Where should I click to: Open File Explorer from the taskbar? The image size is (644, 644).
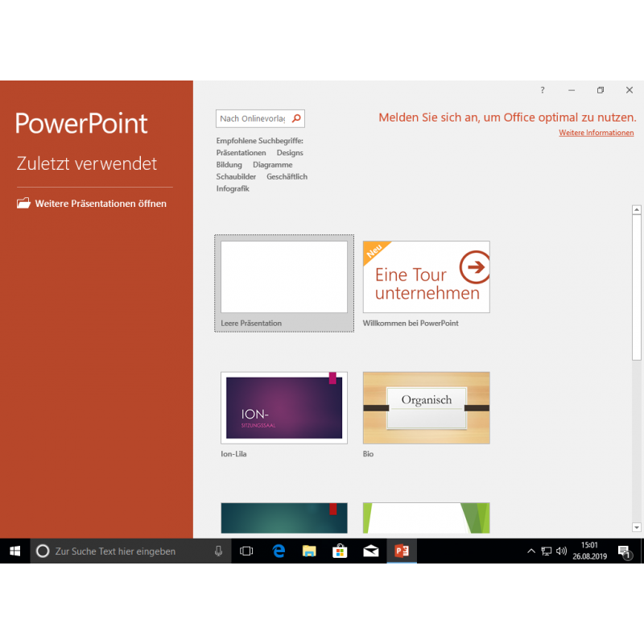(x=309, y=551)
